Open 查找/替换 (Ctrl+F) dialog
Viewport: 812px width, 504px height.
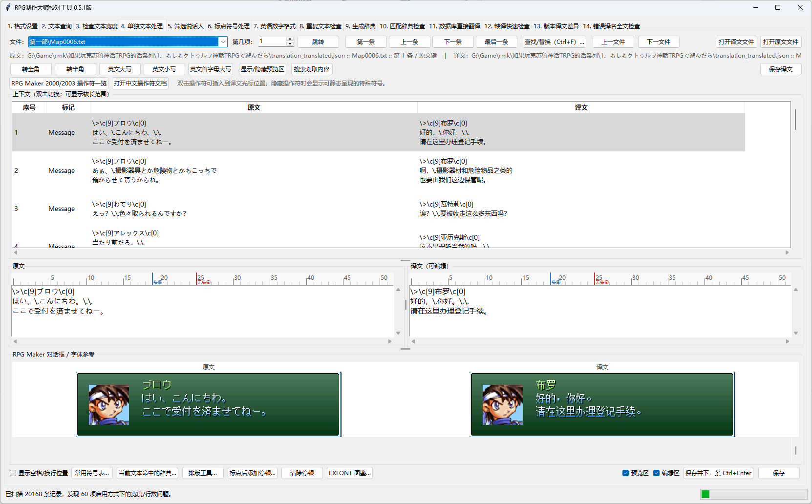555,42
